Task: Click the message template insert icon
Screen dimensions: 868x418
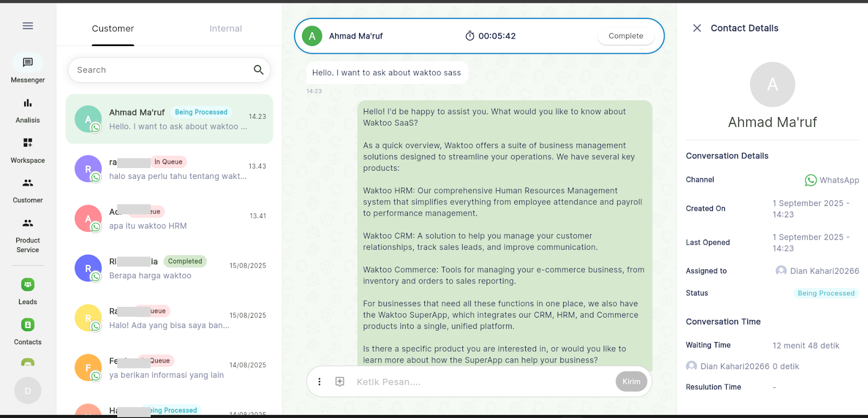Action: [340, 382]
